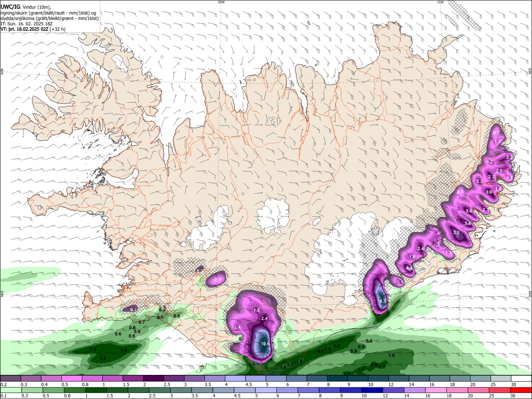532x399 pixels.
Task: Select bottom-row rain swatch starting at 3.5
Action: [203, 390]
